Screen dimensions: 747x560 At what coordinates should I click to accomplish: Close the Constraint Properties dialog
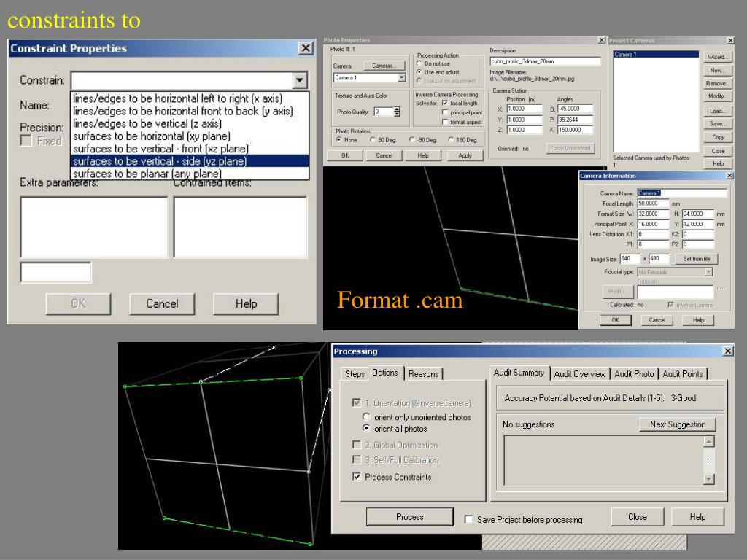(x=306, y=48)
